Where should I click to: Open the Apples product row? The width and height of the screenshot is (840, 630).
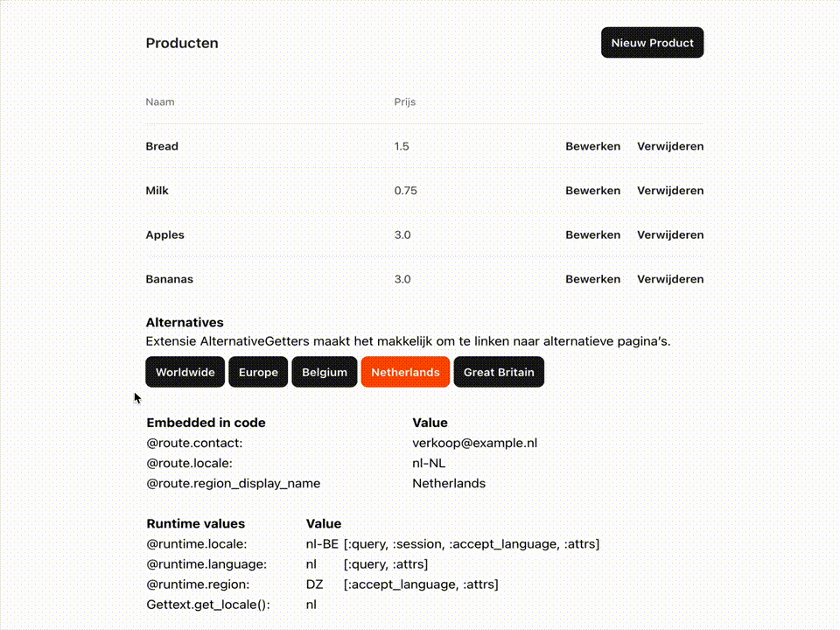tap(424, 234)
